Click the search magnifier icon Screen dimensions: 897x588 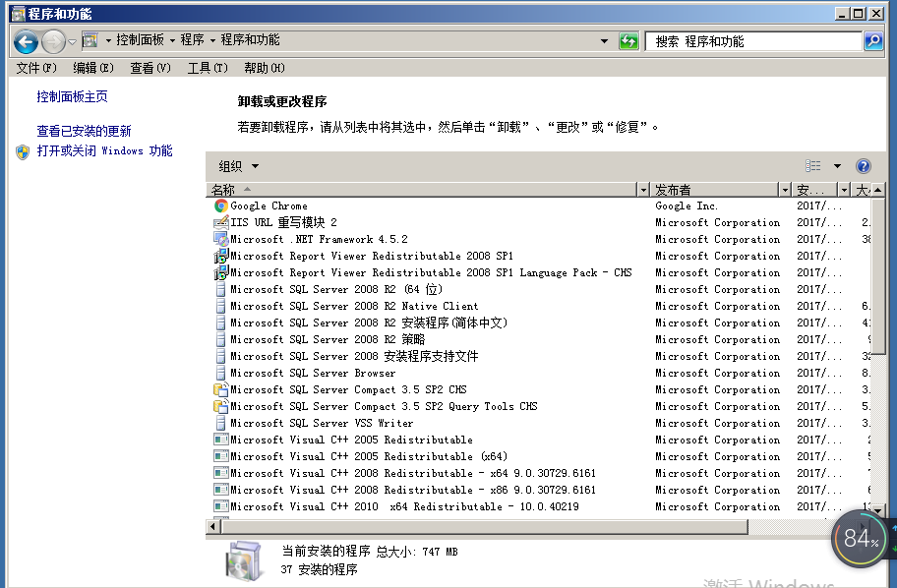click(x=873, y=40)
